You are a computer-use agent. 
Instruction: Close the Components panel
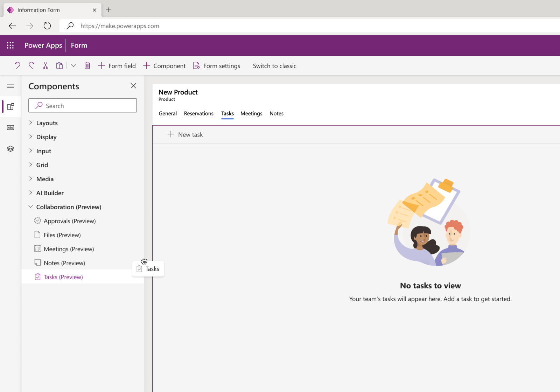[x=133, y=86]
